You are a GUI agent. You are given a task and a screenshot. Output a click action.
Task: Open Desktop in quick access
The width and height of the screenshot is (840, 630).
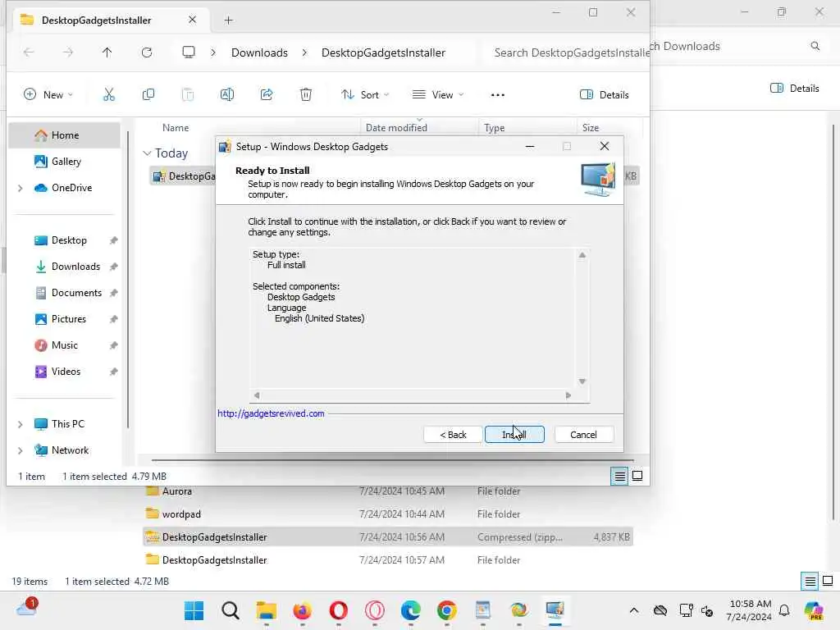[x=68, y=240]
